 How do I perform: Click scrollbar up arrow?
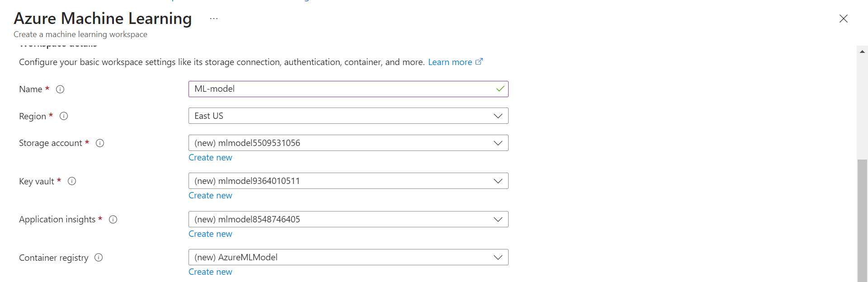862,52
